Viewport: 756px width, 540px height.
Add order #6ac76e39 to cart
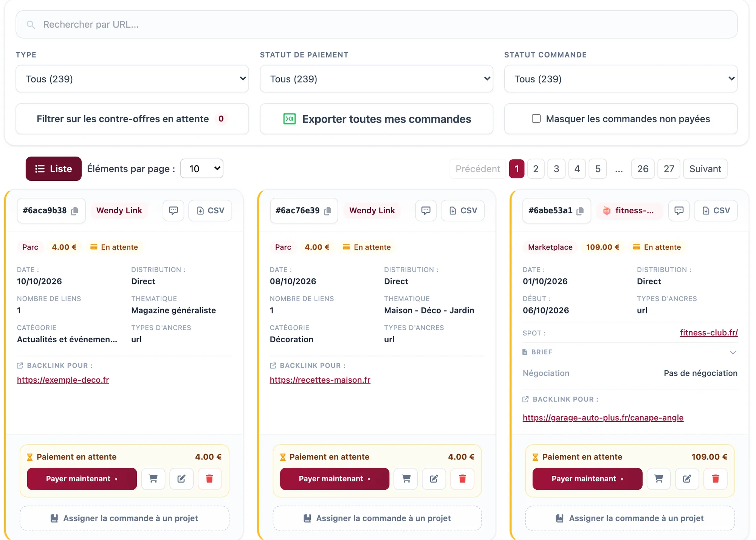point(406,479)
